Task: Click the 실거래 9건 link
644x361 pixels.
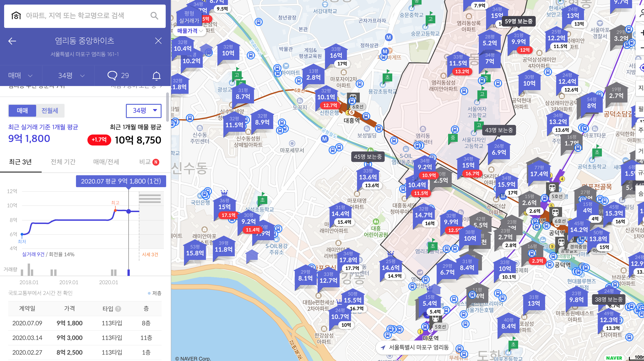Action: click(x=33, y=254)
